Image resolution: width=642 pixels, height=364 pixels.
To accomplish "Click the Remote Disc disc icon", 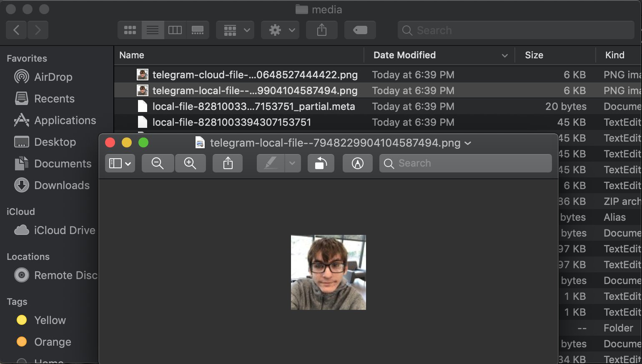I will coord(22,275).
